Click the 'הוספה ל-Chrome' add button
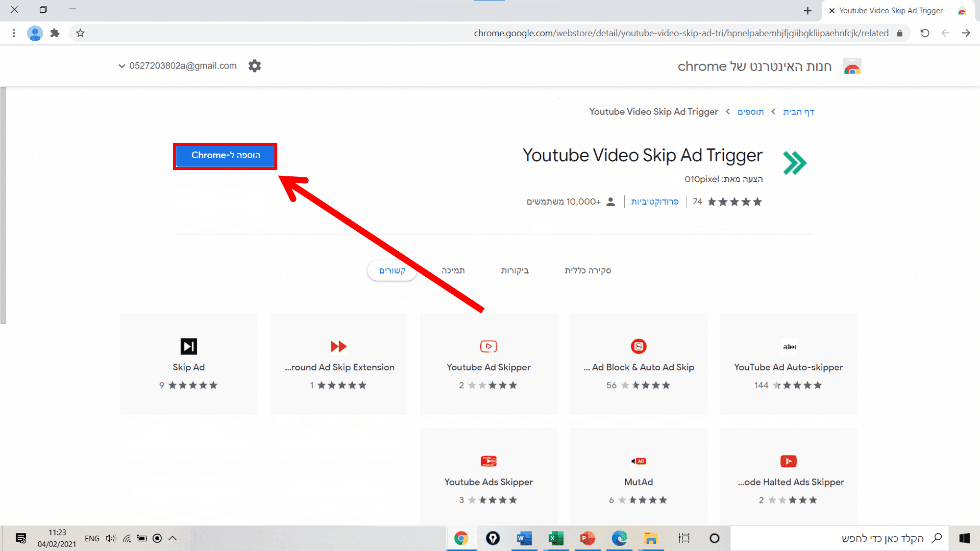The height and width of the screenshot is (551, 980). [x=225, y=155]
